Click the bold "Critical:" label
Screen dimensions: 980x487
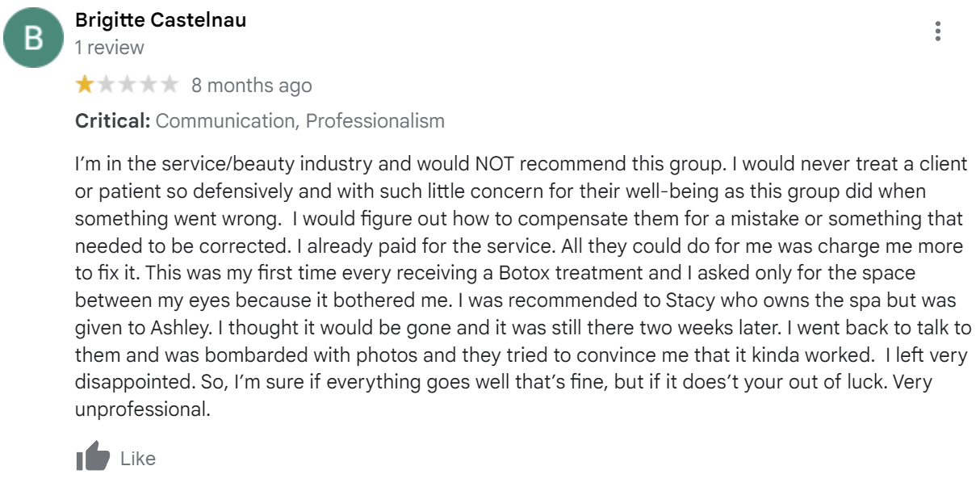point(113,121)
